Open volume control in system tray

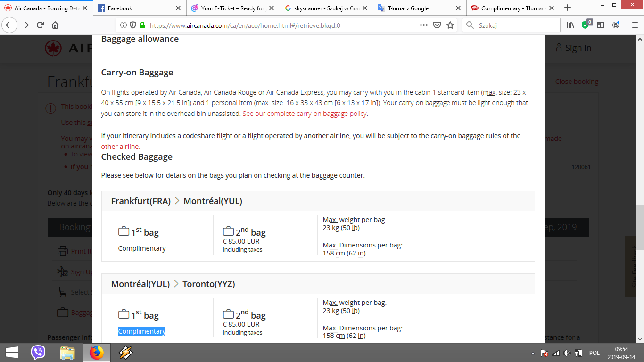(x=567, y=353)
